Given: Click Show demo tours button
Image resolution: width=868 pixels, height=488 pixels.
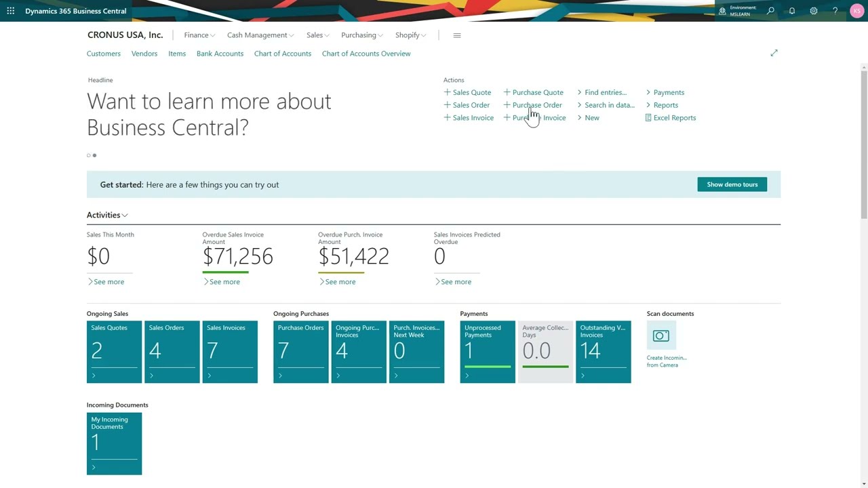Looking at the screenshot, I should [732, 184].
